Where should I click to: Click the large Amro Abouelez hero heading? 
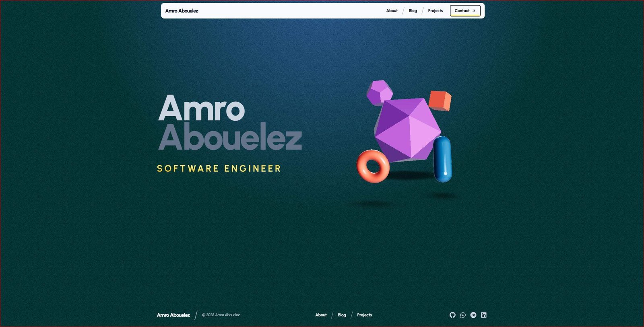click(229, 123)
